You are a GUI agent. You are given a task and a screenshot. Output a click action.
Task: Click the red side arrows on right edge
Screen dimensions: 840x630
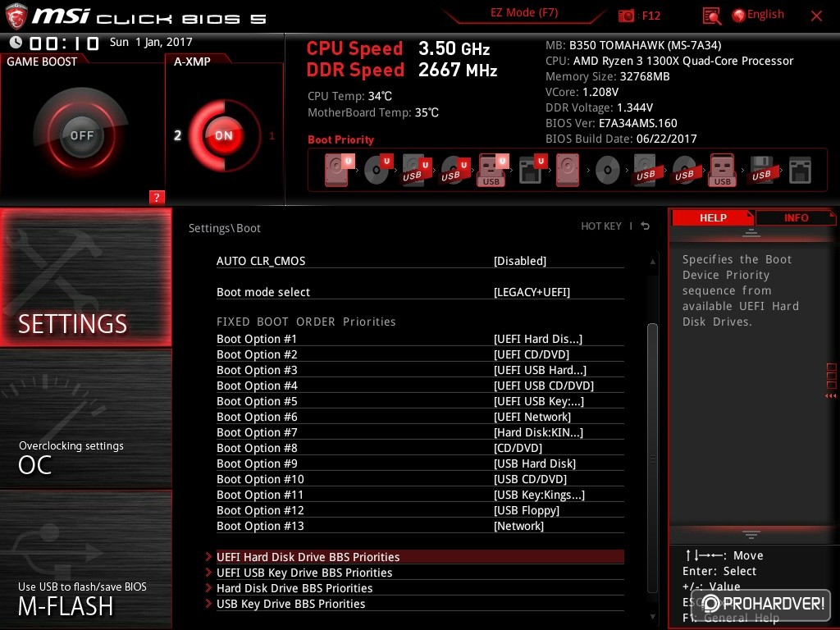pos(830,396)
